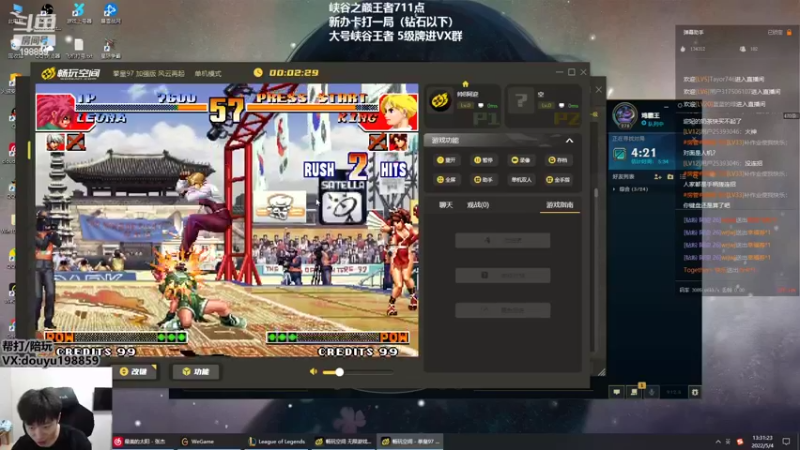Image resolution: width=800 pixels, height=450 pixels.
Task: Toggle the lock icon on 弹幕助手 overlay
Action: 789,32
